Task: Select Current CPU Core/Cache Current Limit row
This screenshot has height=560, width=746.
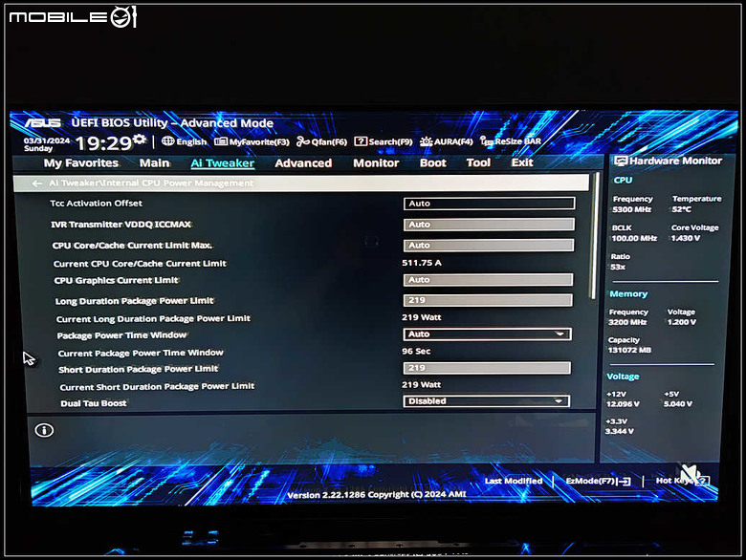Action: coord(140,264)
